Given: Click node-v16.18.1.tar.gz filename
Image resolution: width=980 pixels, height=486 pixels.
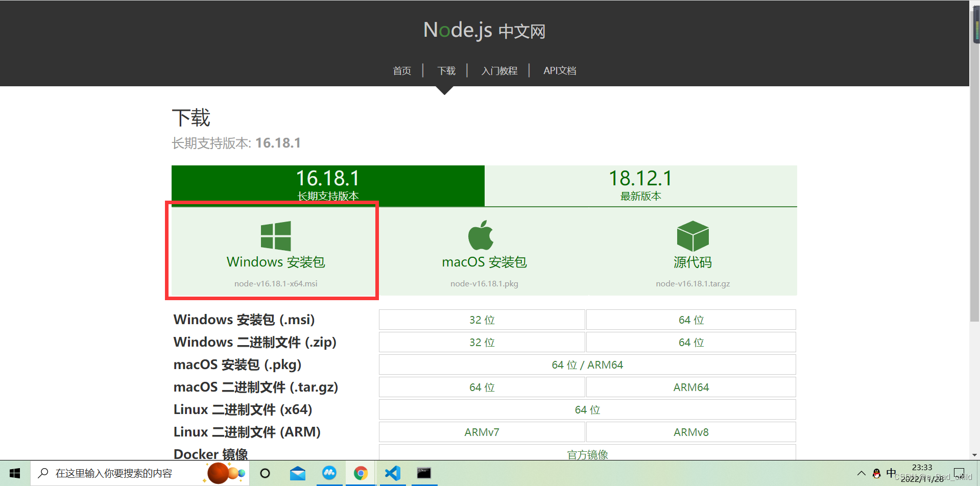Looking at the screenshot, I should 692,283.
